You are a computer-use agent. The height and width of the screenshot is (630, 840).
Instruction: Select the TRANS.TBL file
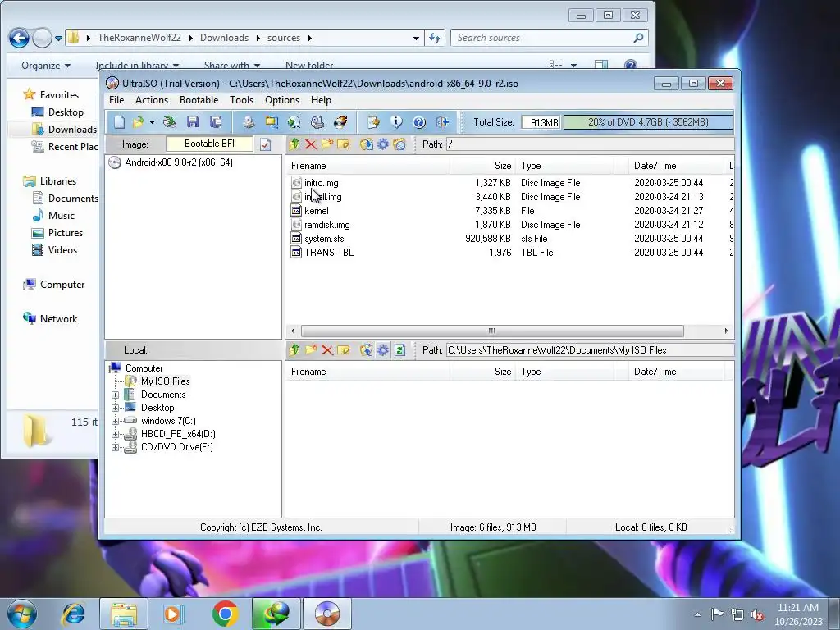tap(329, 253)
